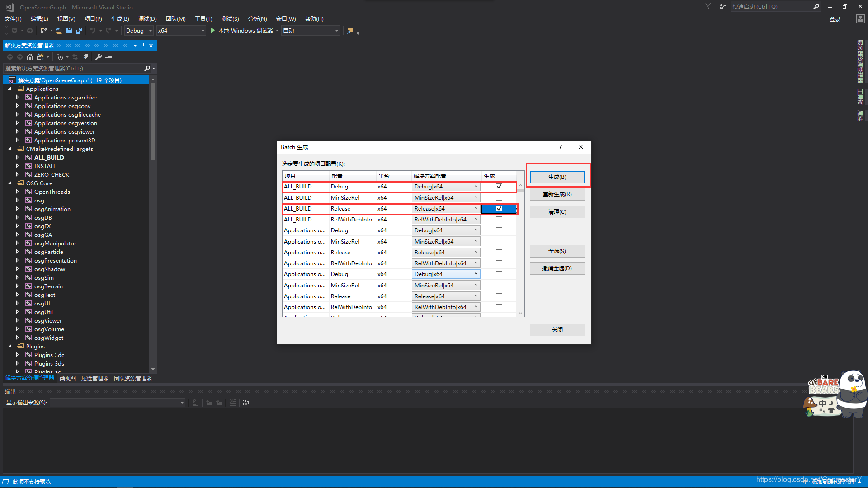Switch to the 属性管理器 tab
868x488 pixels.
[x=95, y=379]
